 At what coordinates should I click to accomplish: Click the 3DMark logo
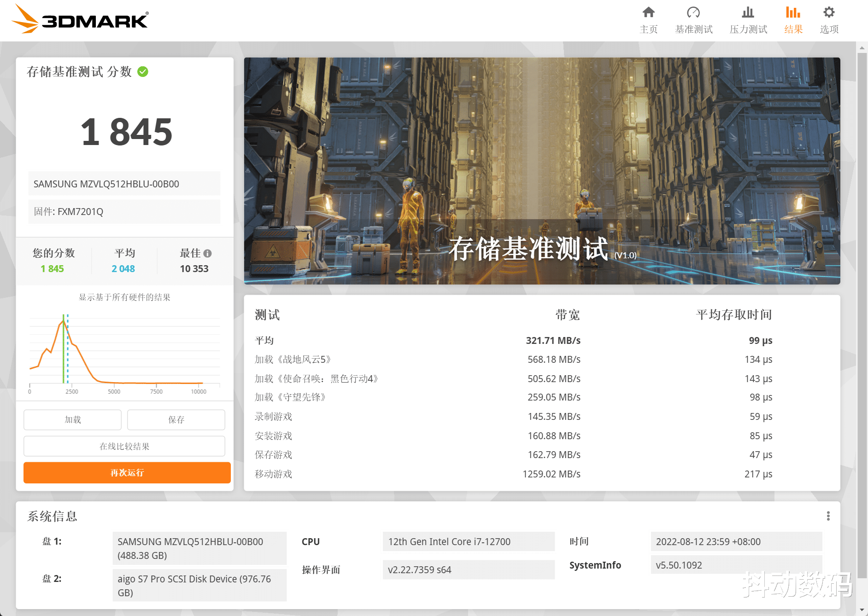[80, 19]
